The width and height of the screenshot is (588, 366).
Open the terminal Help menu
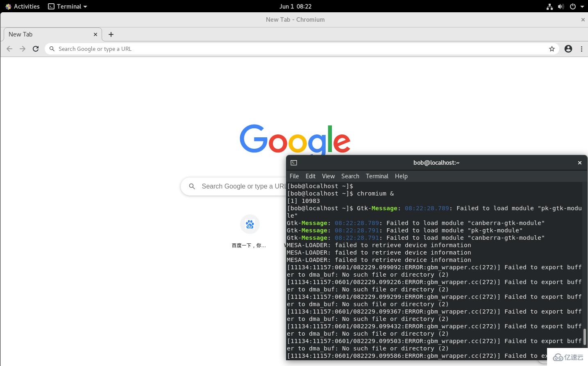401,176
